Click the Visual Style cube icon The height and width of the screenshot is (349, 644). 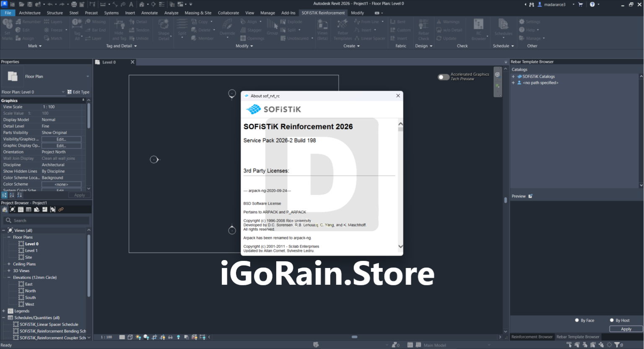[x=130, y=337]
